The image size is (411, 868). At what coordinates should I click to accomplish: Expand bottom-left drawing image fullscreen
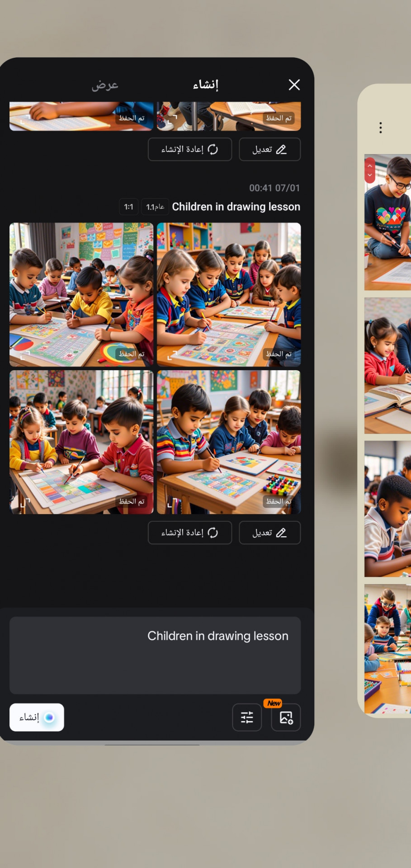pos(25,502)
